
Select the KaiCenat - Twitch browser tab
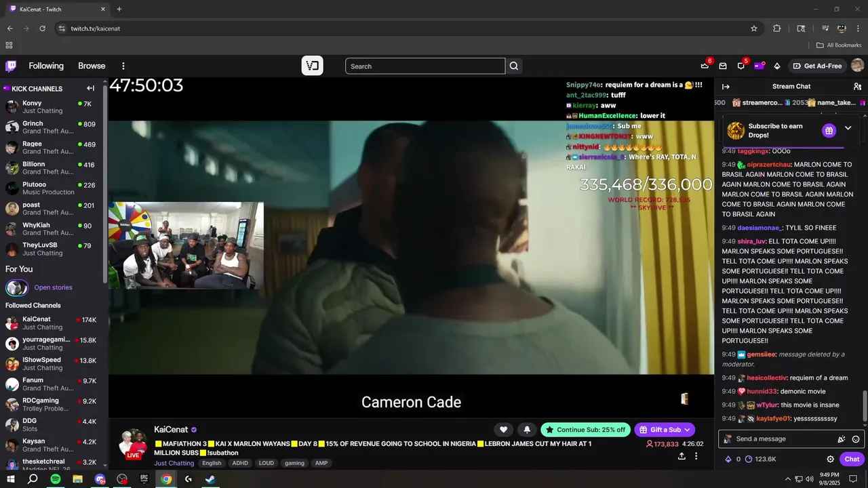pos(58,9)
